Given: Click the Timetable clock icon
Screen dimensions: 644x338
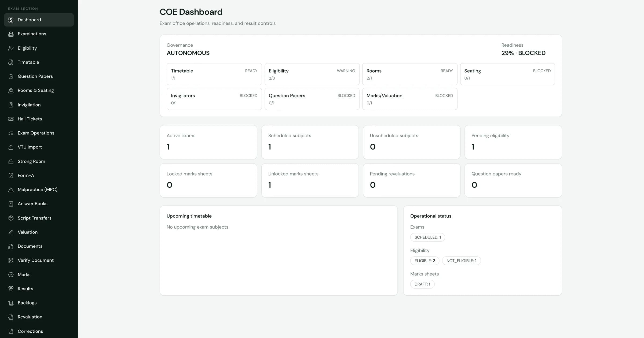Looking at the screenshot, I should 11,62.
